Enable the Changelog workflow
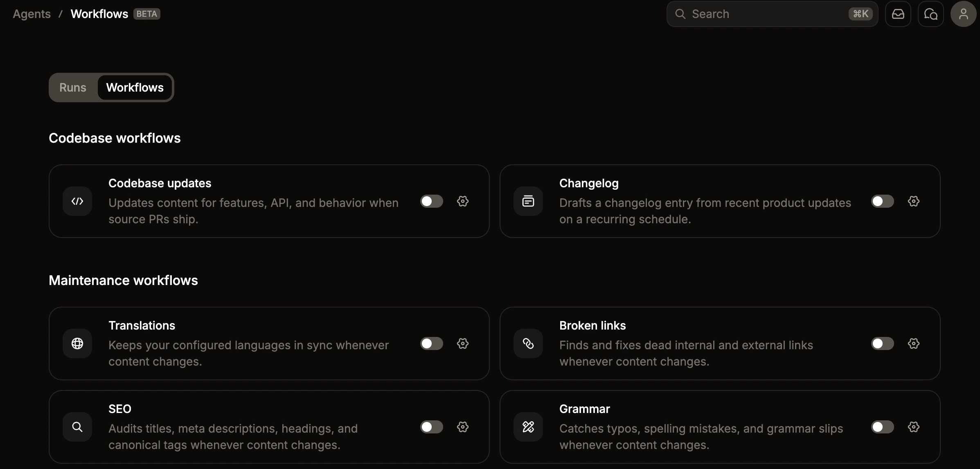The width and height of the screenshot is (980, 469). point(882,201)
